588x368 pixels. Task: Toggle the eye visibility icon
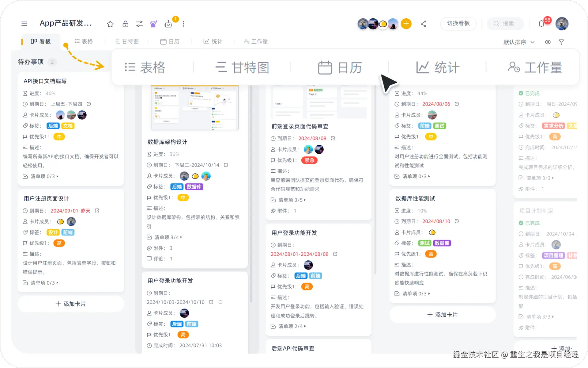[548, 42]
